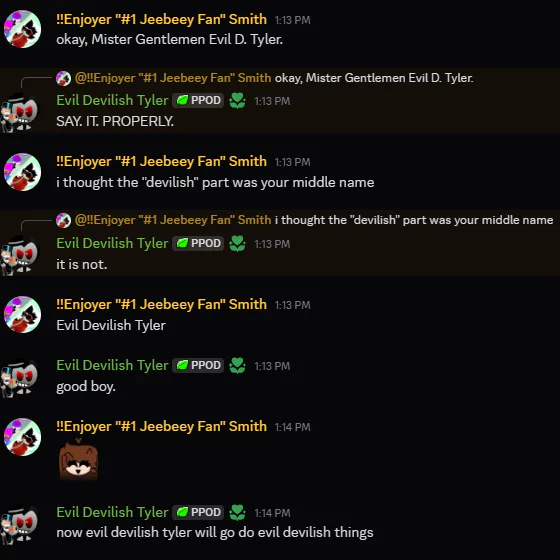
Task: Jump to replied message 'okay, Mister Gentlemen Evil D. Tyler.'
Action: [374, 78]
